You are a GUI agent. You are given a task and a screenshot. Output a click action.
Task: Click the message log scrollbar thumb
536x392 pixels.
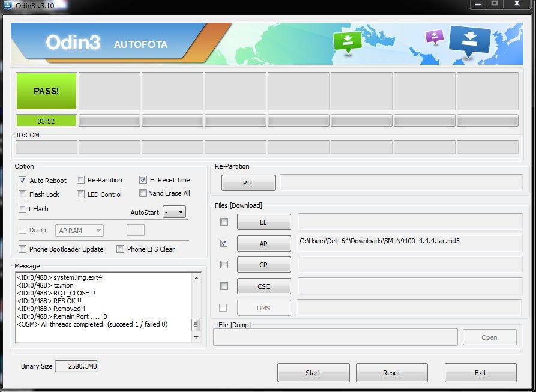[x=196, y=325]
